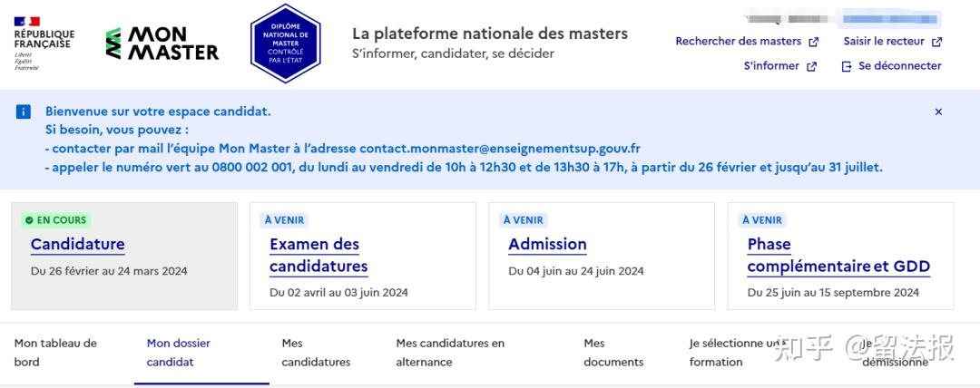980x388 pixels.
Task: Open the Rechercher des masters link
Action: pyautogui.click(x=739, y=41)
